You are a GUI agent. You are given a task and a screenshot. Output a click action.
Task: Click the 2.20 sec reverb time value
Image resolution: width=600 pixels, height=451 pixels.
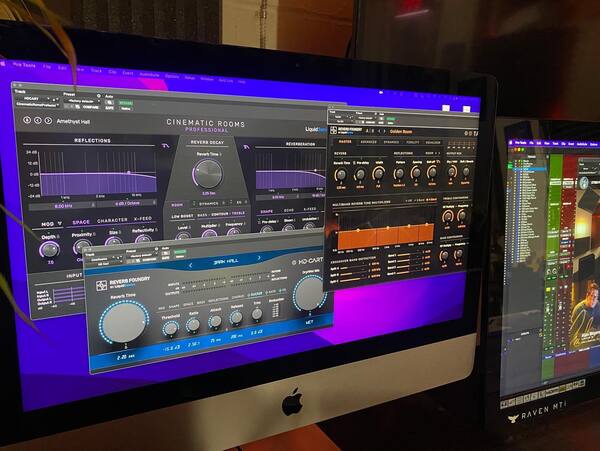(126, 357)
